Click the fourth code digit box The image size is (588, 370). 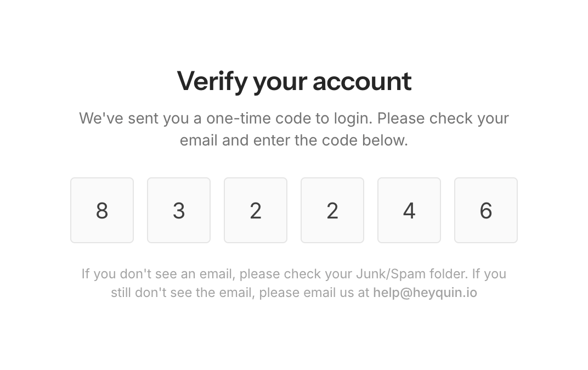[x=332, y=210]
